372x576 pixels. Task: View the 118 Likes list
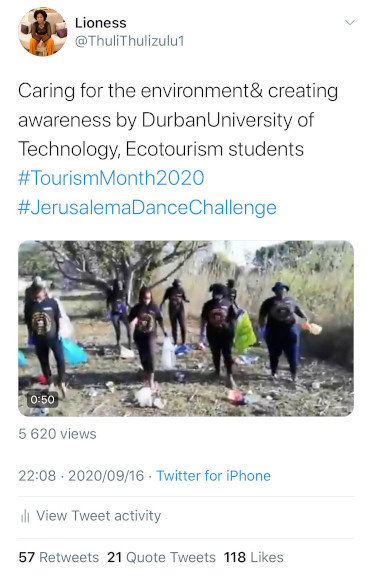coord(254,557)
